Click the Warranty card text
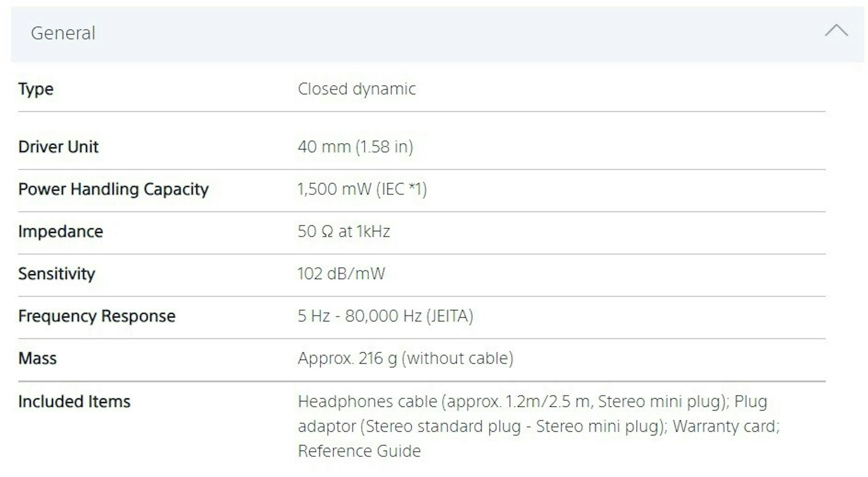Viewport: 868px width, 477px height. coord(726,426)
